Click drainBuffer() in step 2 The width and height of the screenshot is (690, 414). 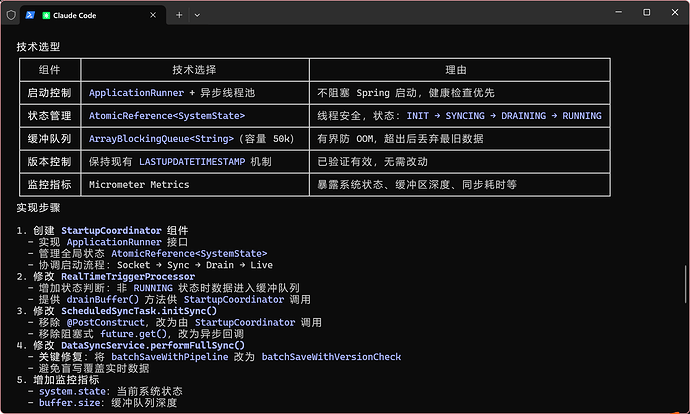103,300
